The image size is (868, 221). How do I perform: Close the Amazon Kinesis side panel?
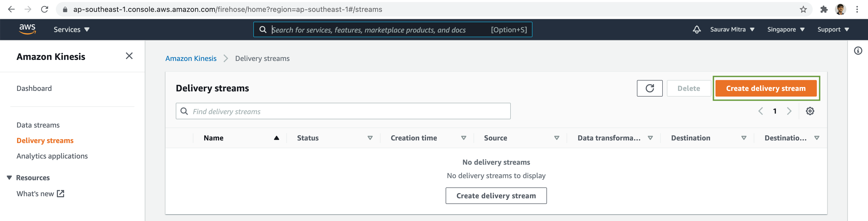pyautogui.click(x=129, y=56)
